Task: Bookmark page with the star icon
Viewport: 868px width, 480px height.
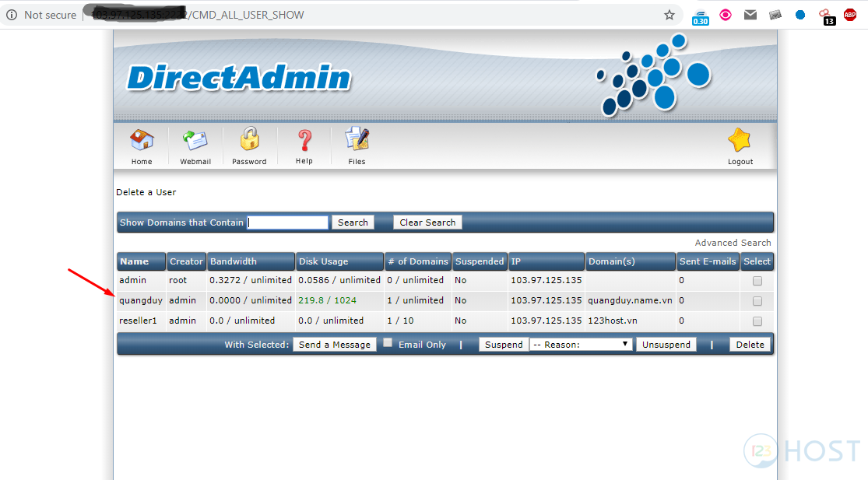Action: (669, 15)
